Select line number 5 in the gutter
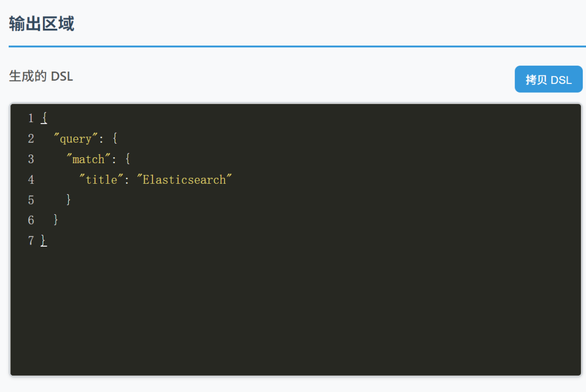This screenshot has height=392, width=586. [31, 200]
